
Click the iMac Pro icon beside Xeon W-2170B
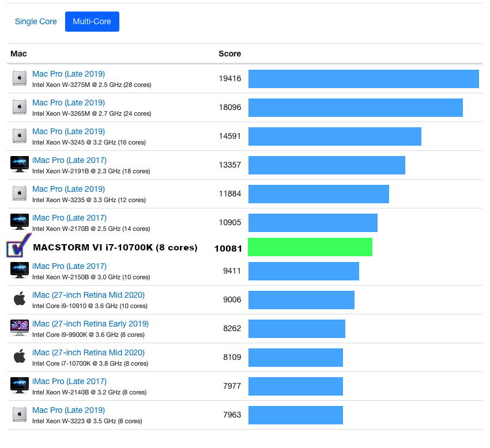pos(20,222)
